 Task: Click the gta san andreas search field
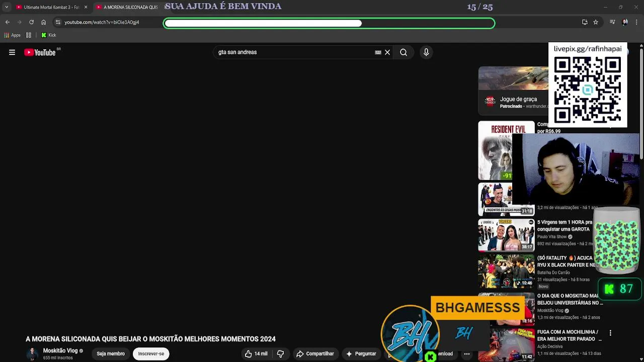(x=294, y=52)
